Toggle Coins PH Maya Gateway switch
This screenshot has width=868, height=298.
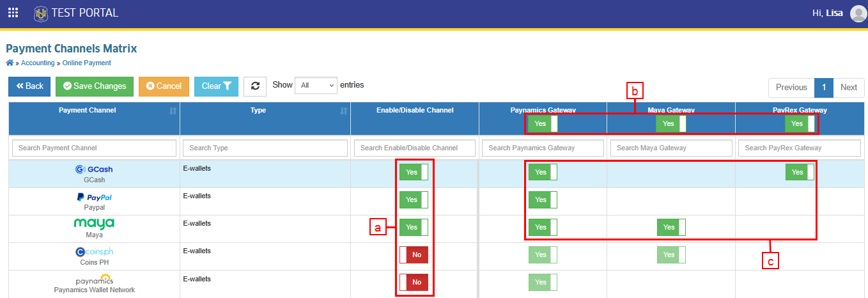click(671, 255)
